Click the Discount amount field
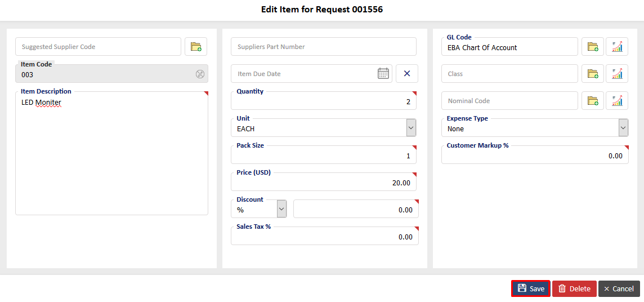The width and height of the screenshot is (644, 302). point(356,209)
